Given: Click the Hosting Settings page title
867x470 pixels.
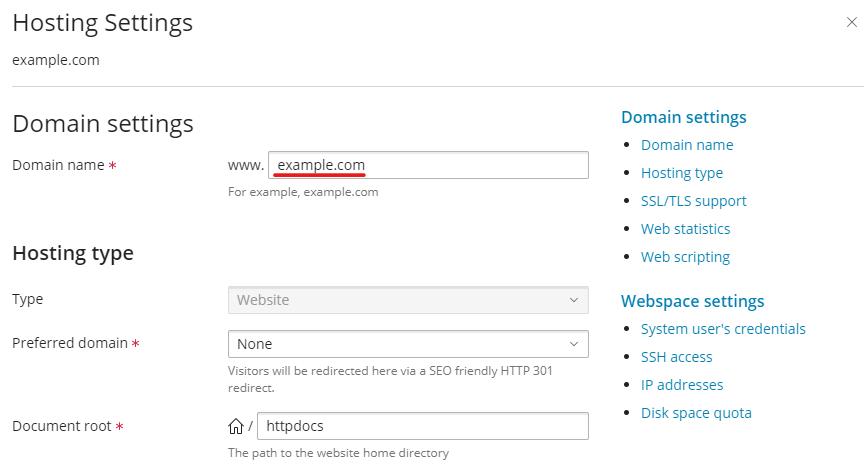Looking at the screenshot, I should coord(102,22).
